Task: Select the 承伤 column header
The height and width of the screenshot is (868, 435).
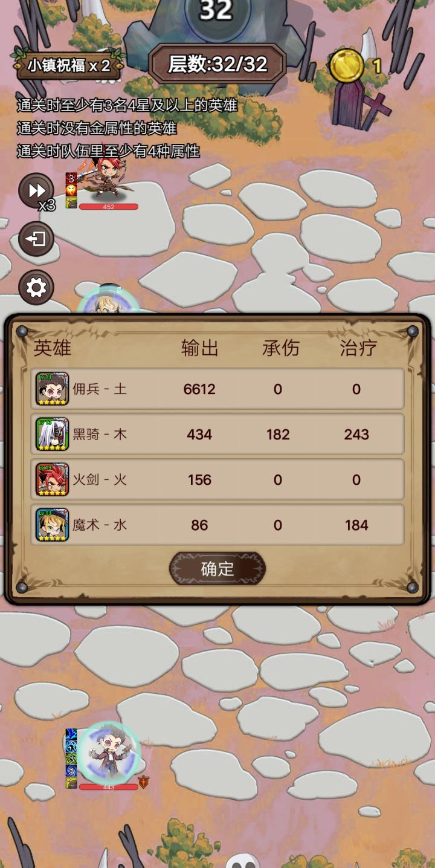Action: [x=280, y=348]
